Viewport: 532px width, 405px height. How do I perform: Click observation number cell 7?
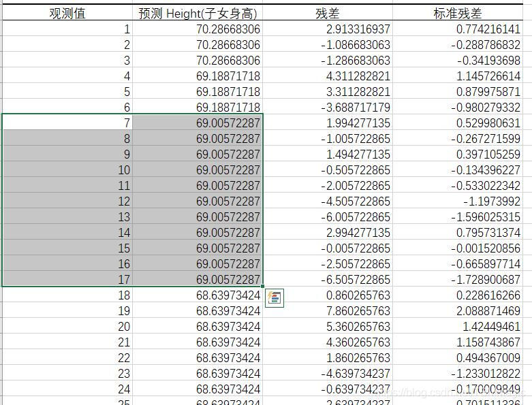pyautogui.click(x=67, y=123)
